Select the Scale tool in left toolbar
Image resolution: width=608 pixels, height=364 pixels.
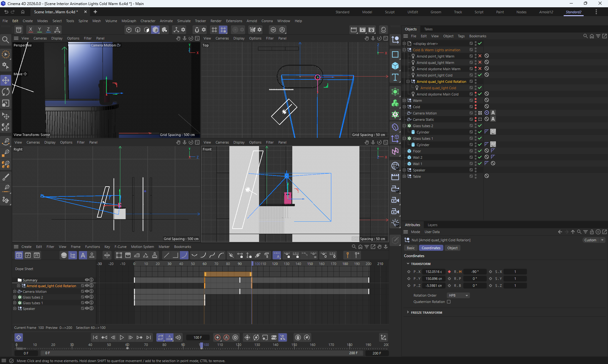[x=6, y=103]
